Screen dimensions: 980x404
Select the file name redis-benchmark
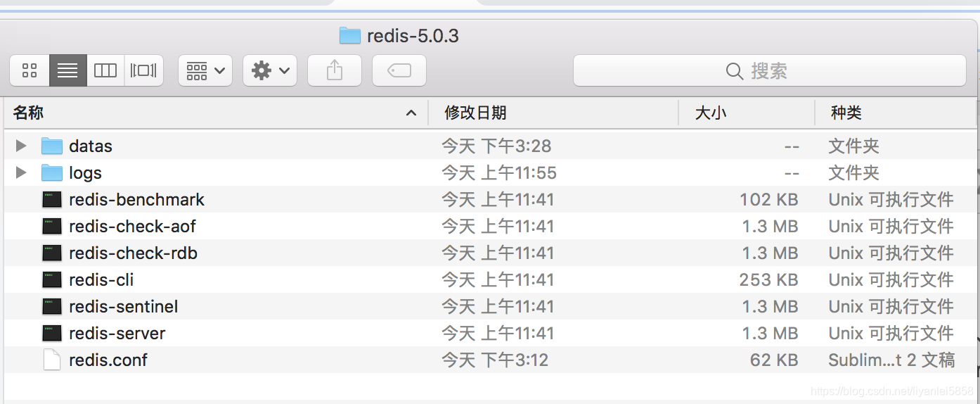136,199
